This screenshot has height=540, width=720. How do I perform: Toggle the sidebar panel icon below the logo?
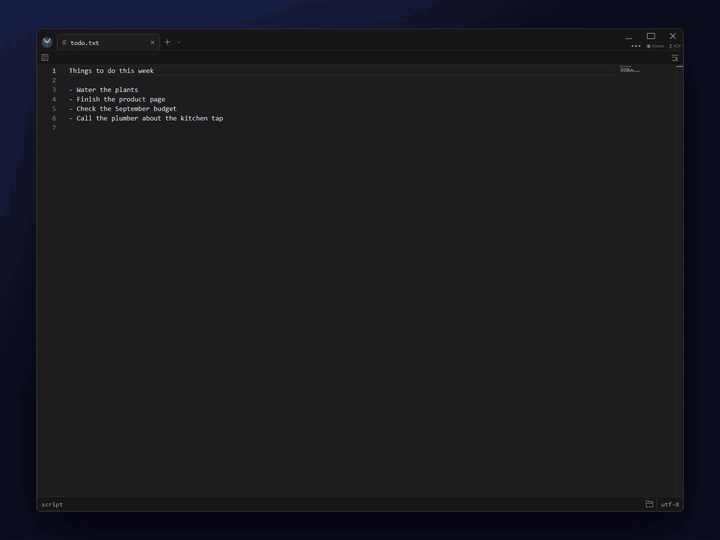click(45, 57)
